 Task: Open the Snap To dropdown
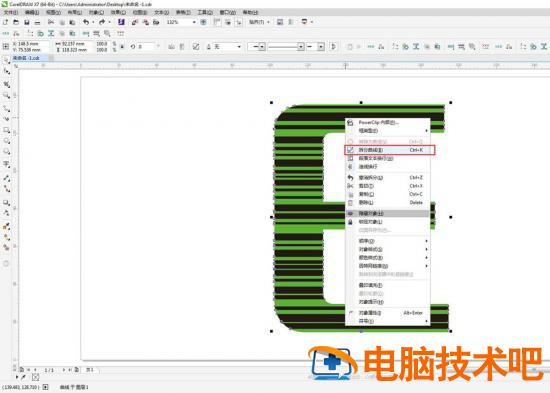[259, 22]
